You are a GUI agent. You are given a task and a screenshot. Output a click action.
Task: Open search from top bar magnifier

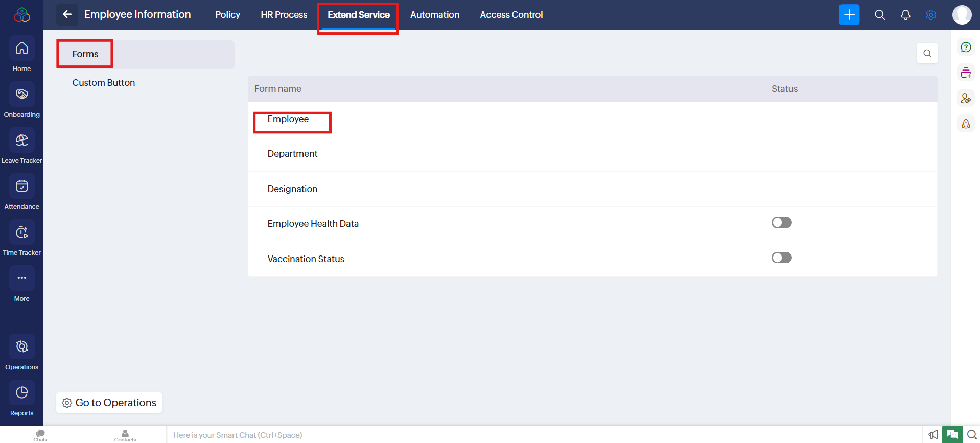click(x=880, y=15)
